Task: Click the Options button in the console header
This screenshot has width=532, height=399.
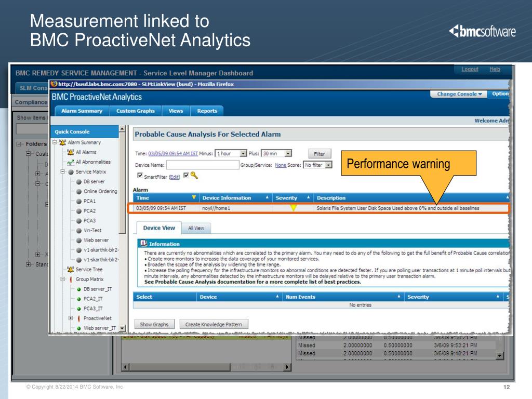Action: (499, 94)
